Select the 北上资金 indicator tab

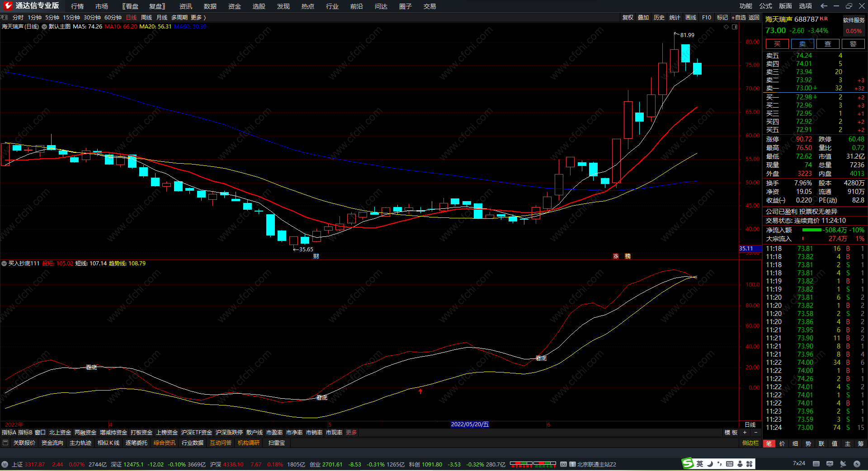(60, 433)
